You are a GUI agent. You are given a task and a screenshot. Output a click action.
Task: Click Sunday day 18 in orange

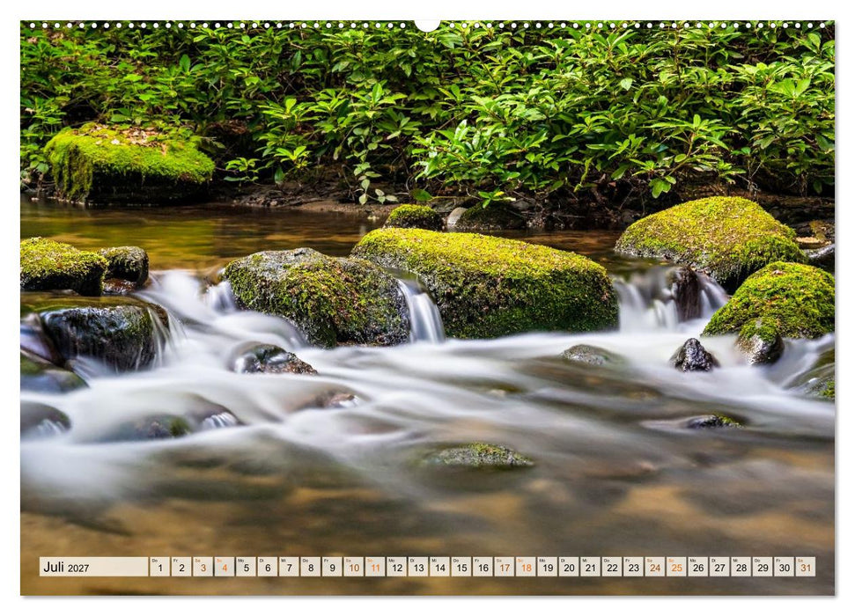click(x=526, y=567)
